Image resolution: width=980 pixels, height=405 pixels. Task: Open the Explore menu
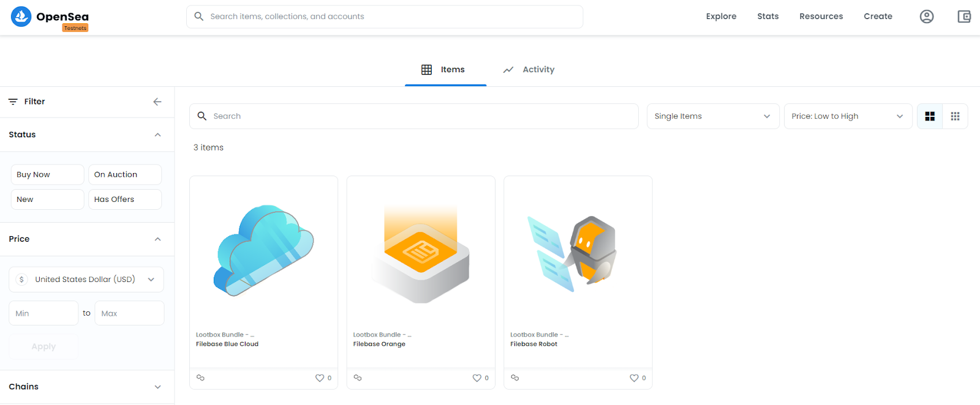[721, 17]
